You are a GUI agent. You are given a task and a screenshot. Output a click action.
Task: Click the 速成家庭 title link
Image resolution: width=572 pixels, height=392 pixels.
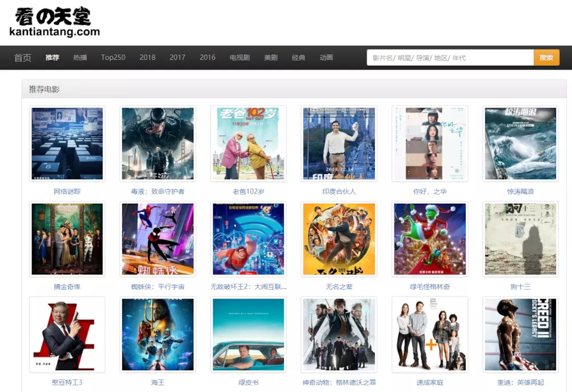point(430,382)
